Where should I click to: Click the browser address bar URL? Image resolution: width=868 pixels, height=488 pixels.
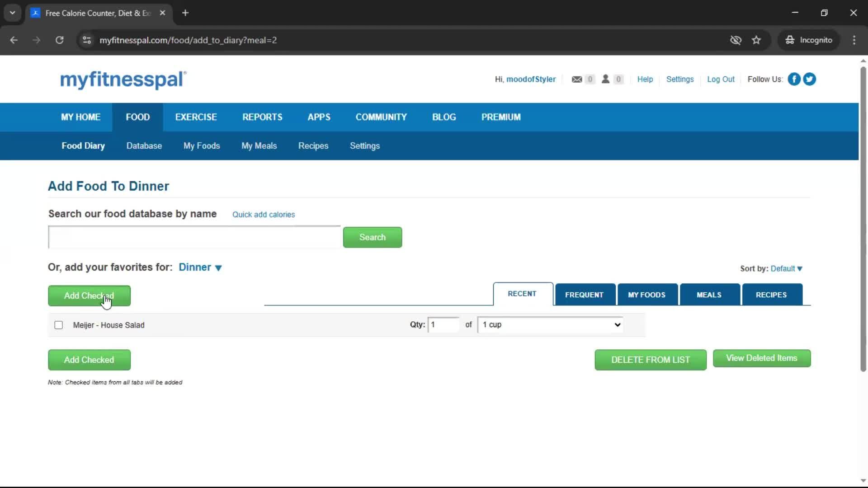188,40
